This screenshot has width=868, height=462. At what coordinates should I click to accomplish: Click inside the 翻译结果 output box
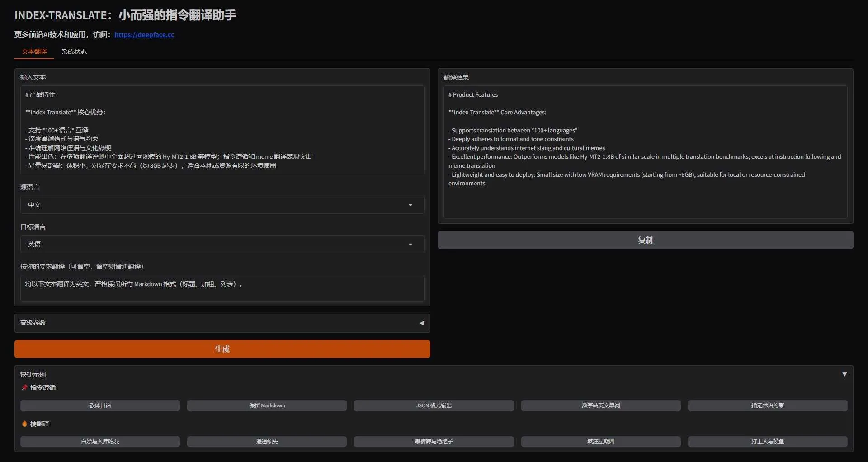click(645, 152)
